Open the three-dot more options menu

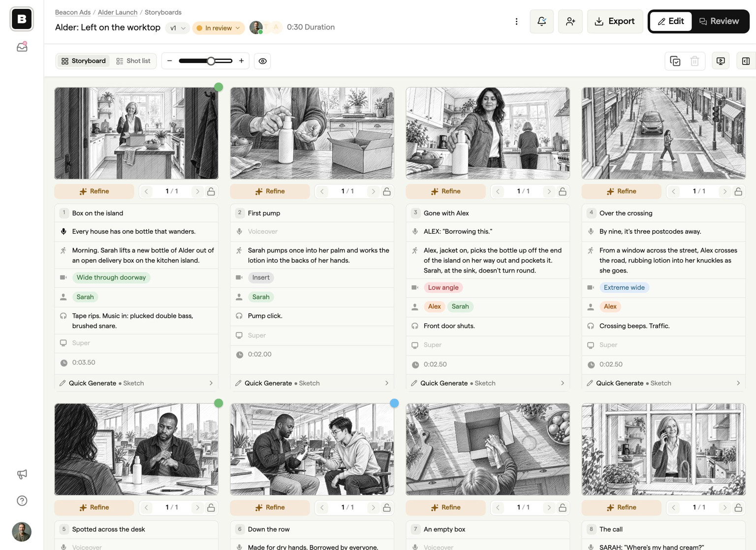516,22
